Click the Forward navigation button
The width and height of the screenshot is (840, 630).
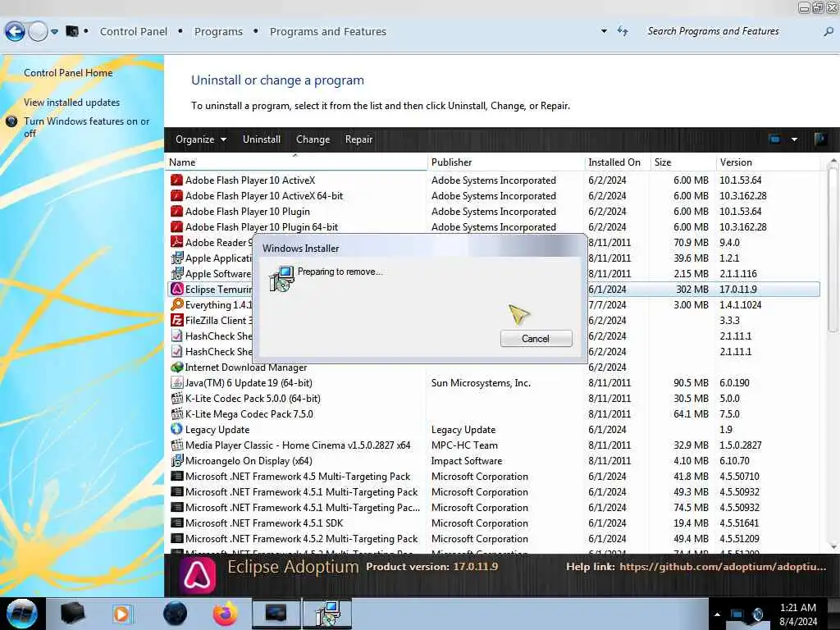click(x=38, y=32)
